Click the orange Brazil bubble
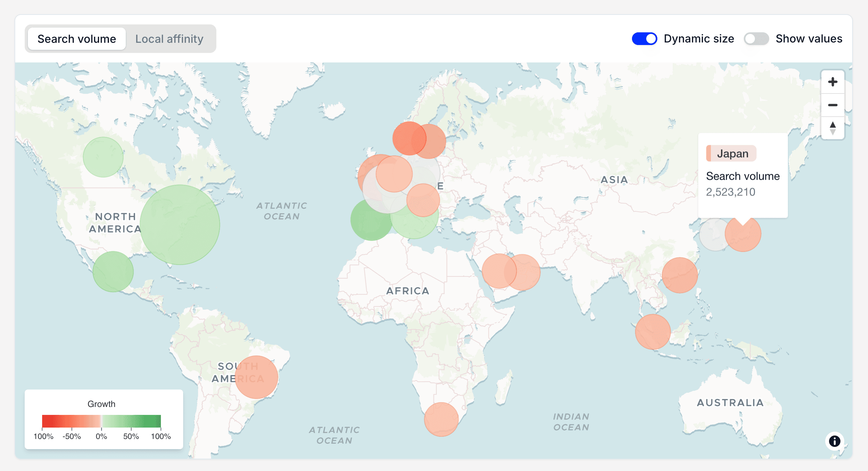The height and width of the screenshot is (471, 868). [x=256, y=377]
